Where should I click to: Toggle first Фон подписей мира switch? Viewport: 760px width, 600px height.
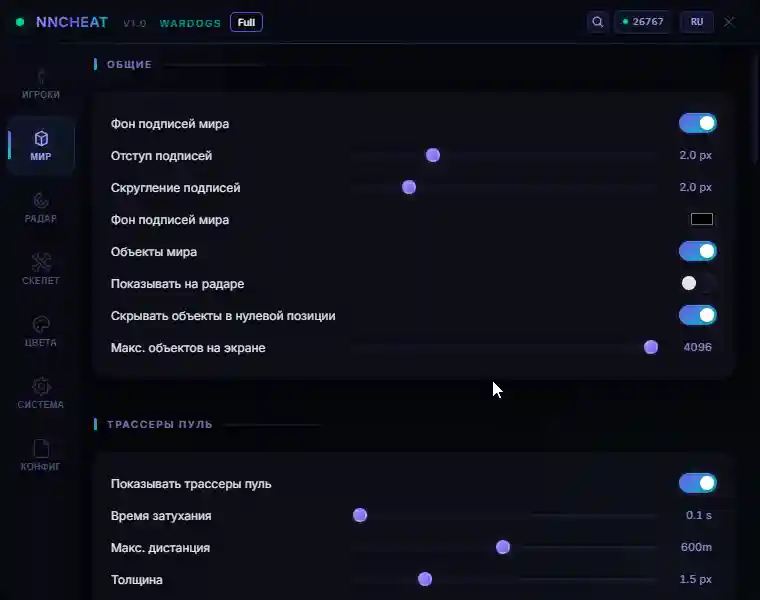pos(697,123)
